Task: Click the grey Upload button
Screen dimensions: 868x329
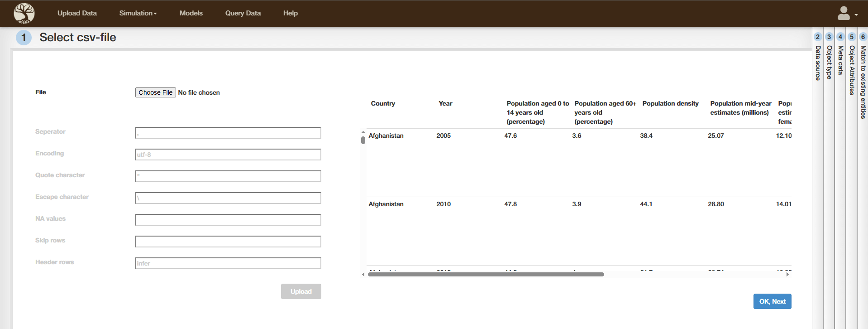Action: 301,291
